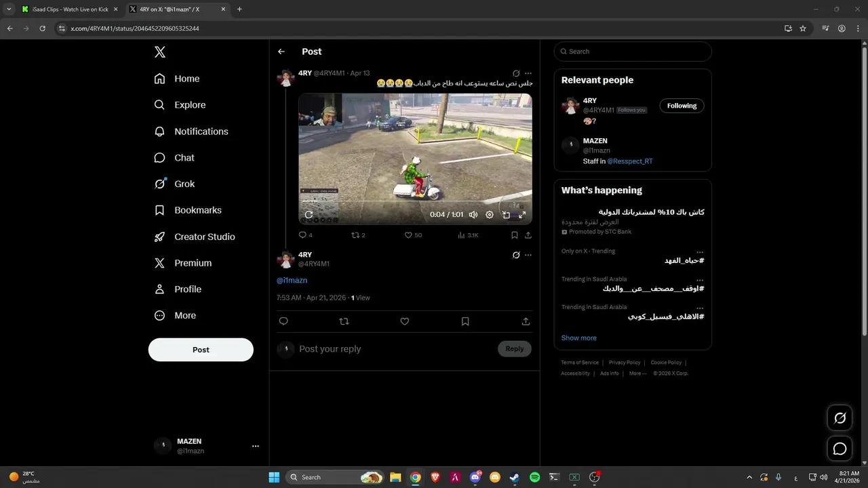This screenshot has height=488, width=868.
Task: Open options for the اوقف__مصحف__عن__والديك# trend
Action: [x=700, y=280]
